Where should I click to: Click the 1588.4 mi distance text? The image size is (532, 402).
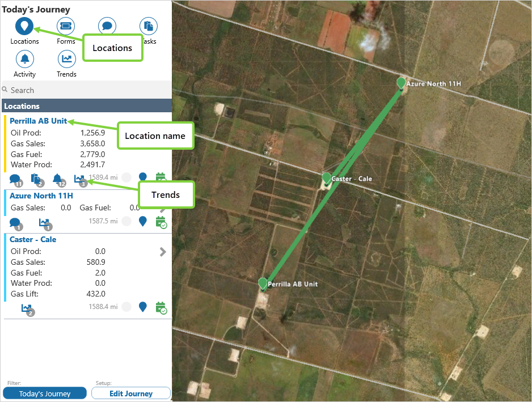point(103,307)
